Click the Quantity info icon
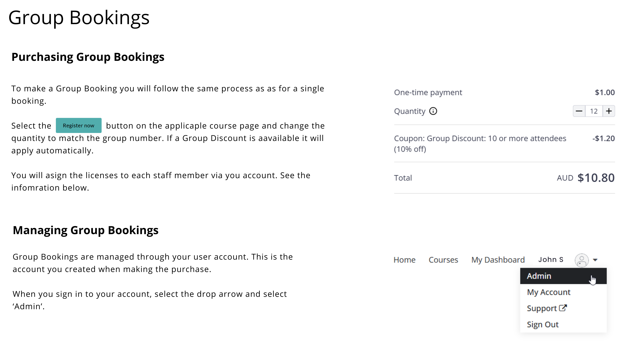Screen dimensions: 644x362 coord(433,111)
